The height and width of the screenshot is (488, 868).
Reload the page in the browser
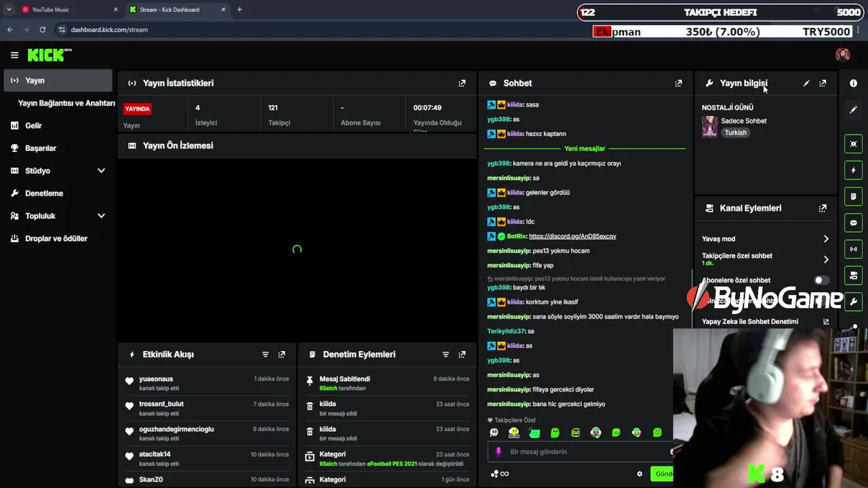tap(42, 30)
